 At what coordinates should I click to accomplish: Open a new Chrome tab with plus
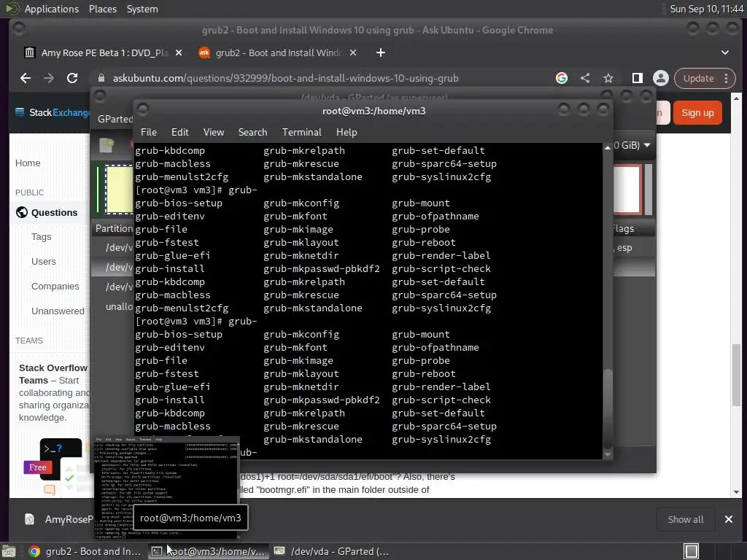[x=381, y=52]
